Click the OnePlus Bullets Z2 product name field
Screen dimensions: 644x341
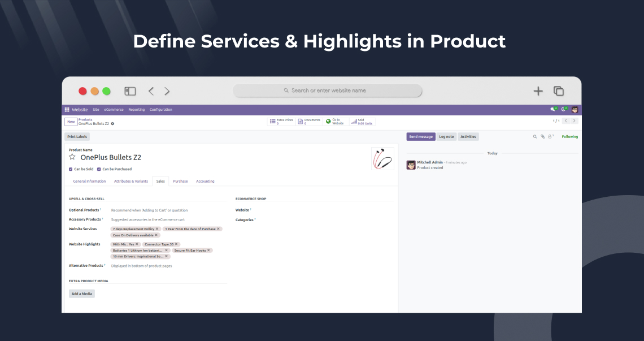[x=111, y=157]
